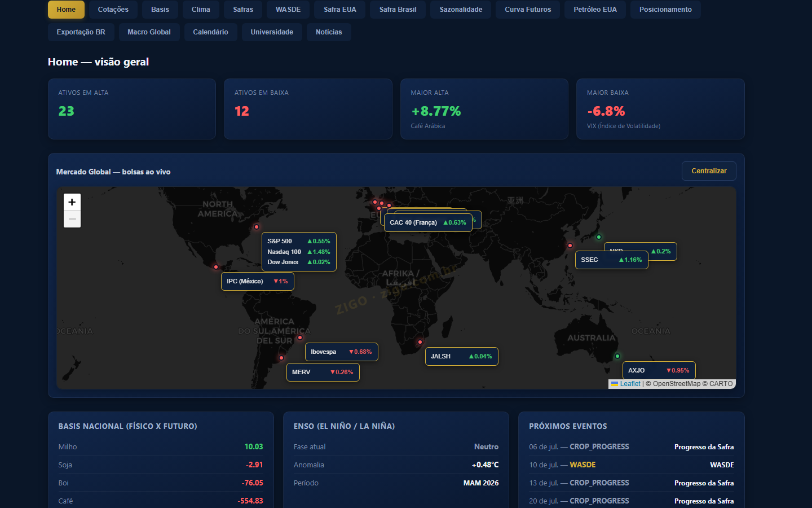
Task: Click the 20 de jul. CROP_PROGRESS event
Action: (x=632, y=501)
